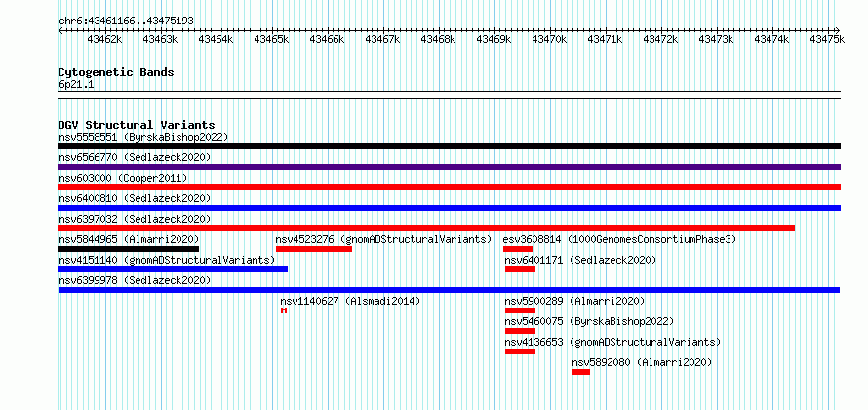
Task: Click the DGV Structural Variants track title
Action: pyautogui.click(x=137, y=125)
